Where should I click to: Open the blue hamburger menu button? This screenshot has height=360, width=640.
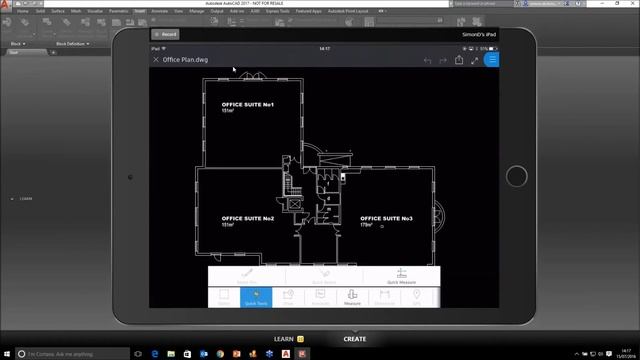[491, 60]
